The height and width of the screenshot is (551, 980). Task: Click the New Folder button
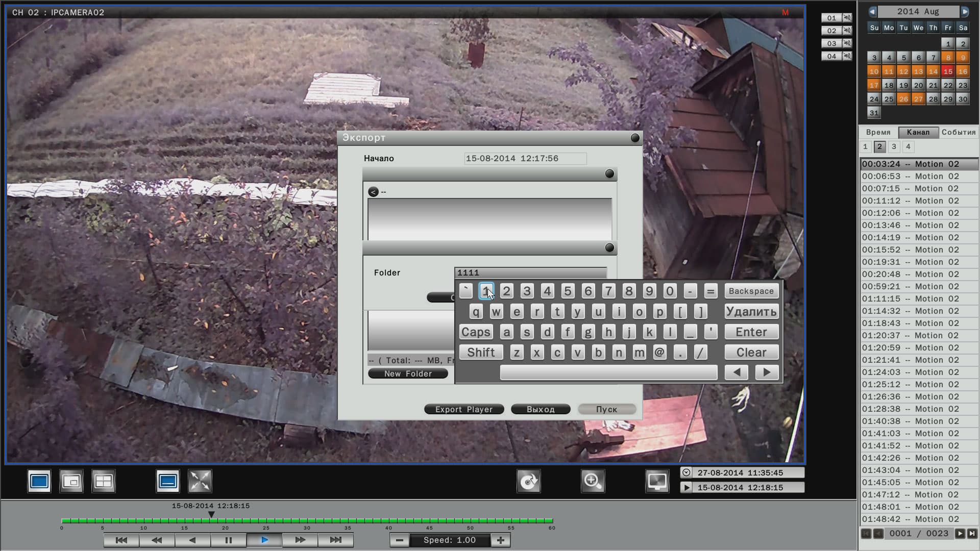click(x=408, y=374)
